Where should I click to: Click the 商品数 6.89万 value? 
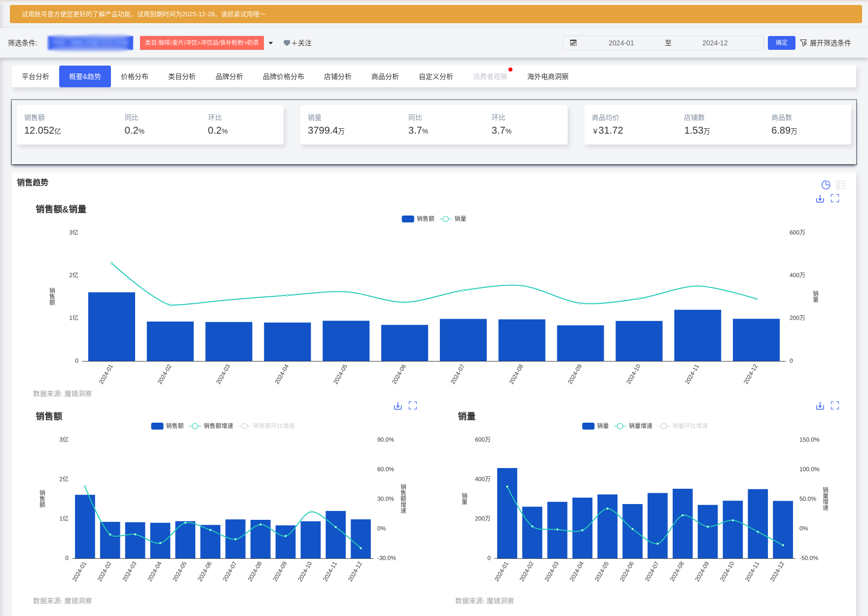pyautogui.click(x=784, y=131)
